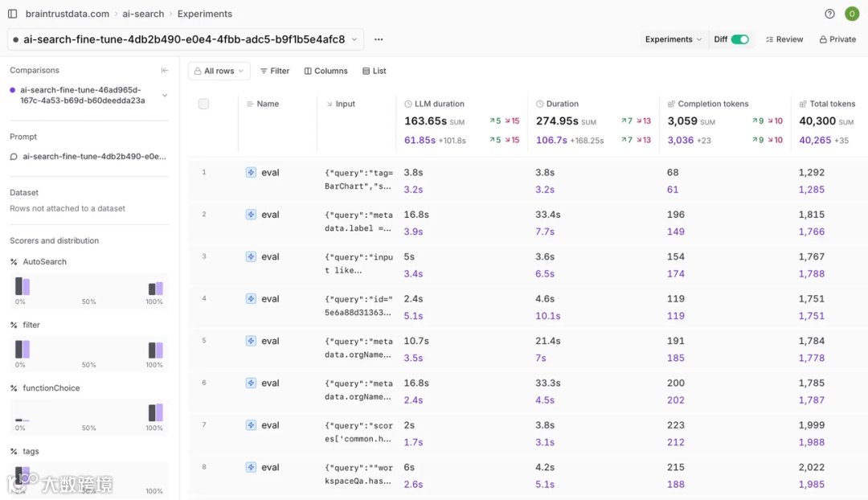Toggle the sidebar panel icon
Viewport: 868px width, 500px height.
tap(12, 14)
